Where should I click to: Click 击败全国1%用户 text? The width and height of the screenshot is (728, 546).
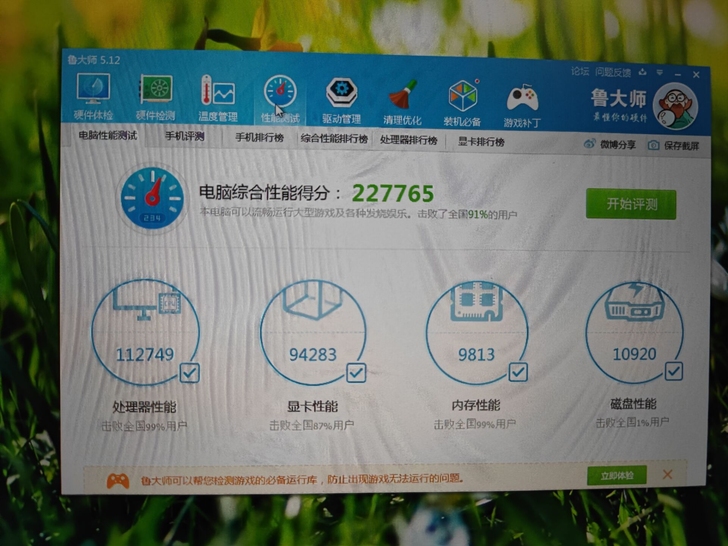pos(632,422)
